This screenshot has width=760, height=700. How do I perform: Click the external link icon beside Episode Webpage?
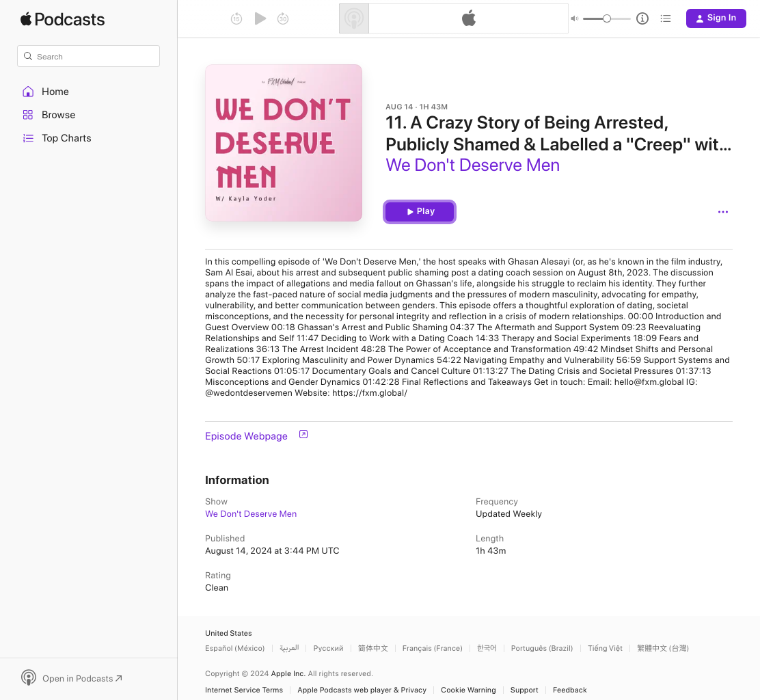(x=303, y=434)
